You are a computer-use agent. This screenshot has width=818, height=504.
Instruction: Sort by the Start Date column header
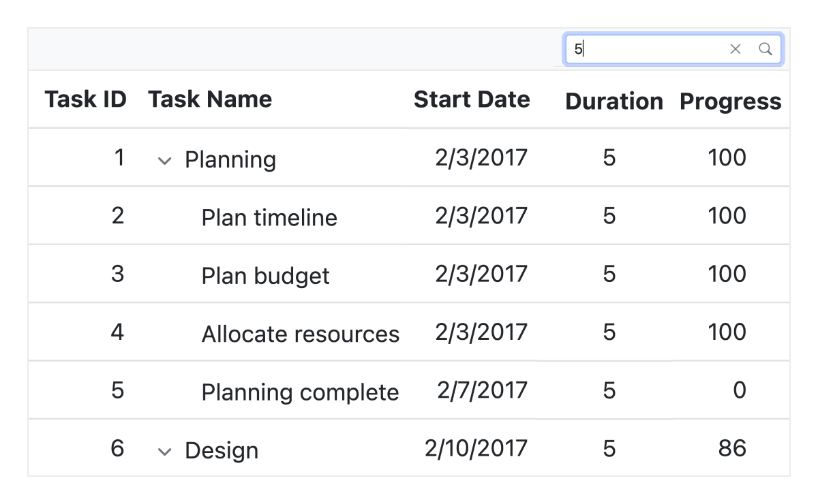click(472, 99)
